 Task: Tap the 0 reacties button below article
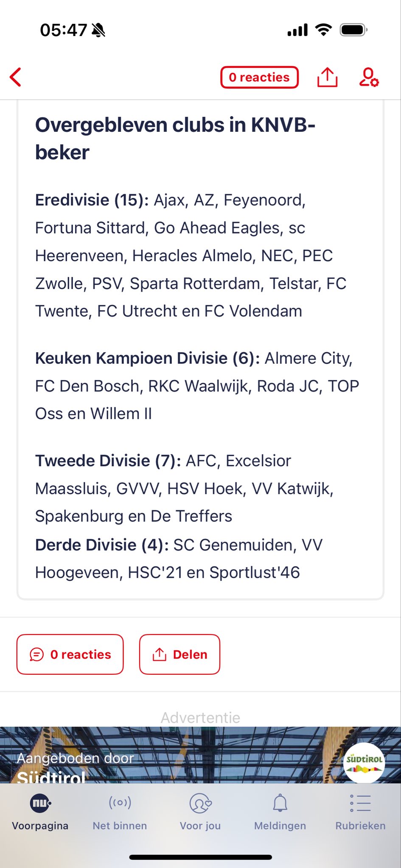point(70,654)
